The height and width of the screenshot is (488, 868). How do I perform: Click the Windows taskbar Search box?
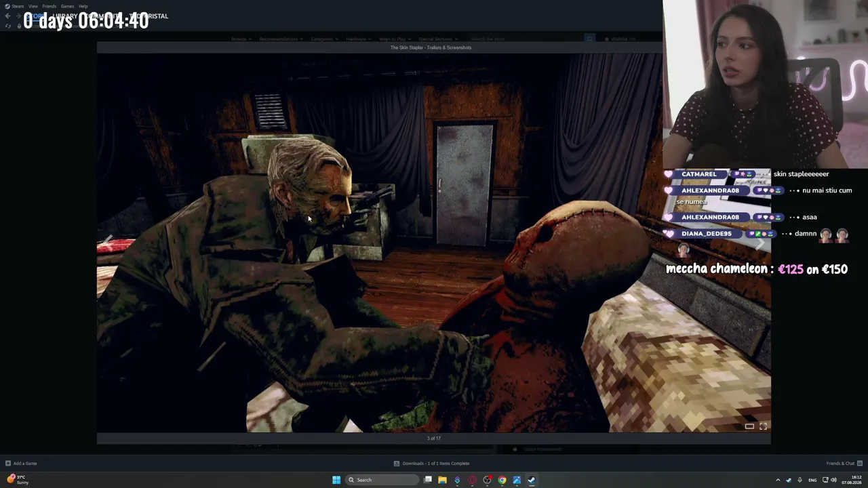382,480
